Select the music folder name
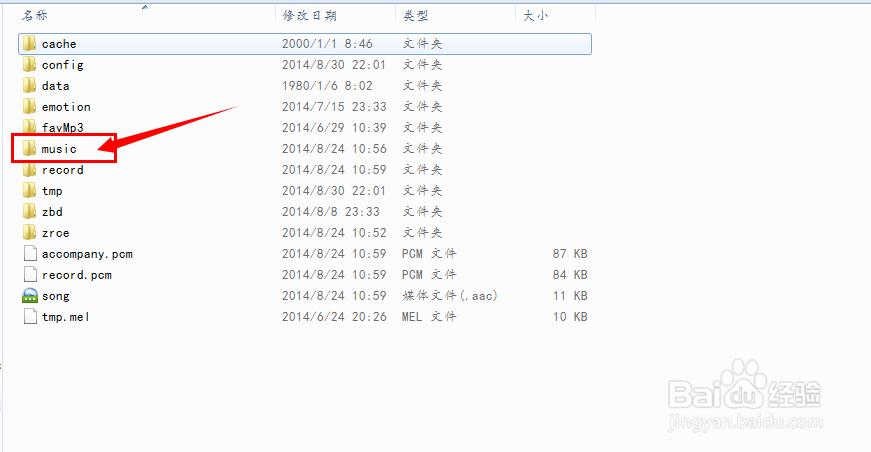 tap(59, 149)
